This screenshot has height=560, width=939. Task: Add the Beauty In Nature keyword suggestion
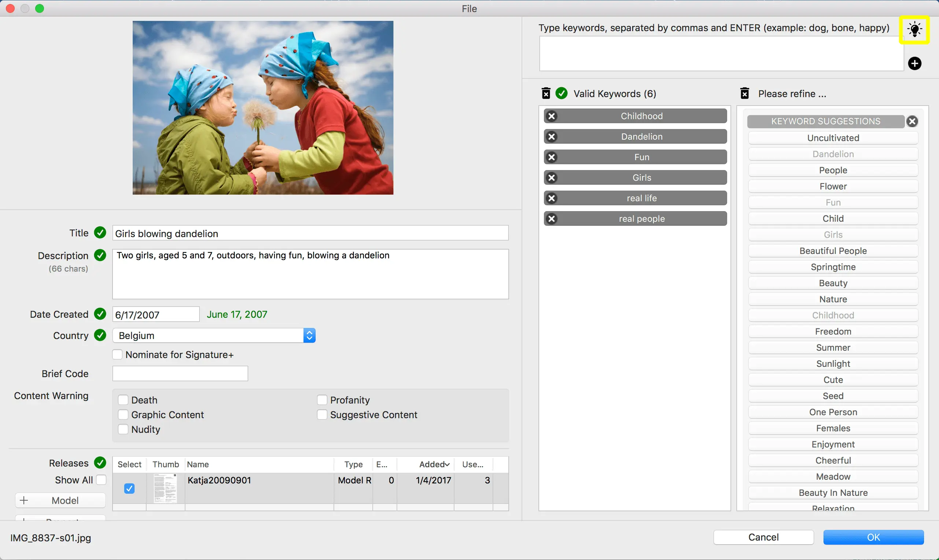[833, 493]
